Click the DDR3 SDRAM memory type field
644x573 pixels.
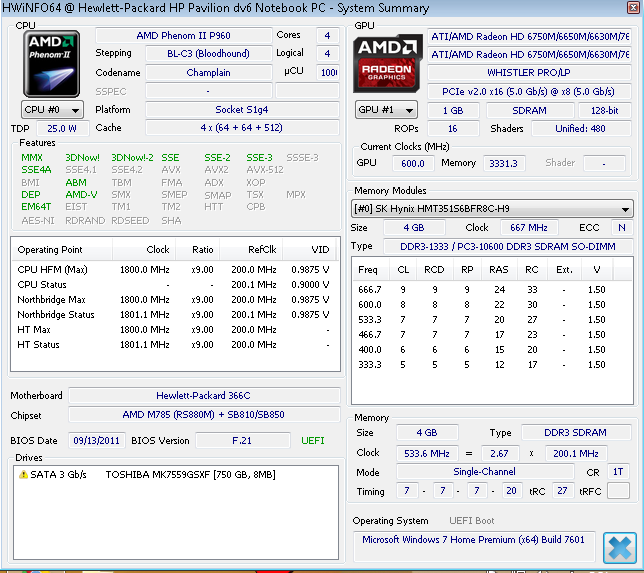pyautogui.click(x=575, y=433)
